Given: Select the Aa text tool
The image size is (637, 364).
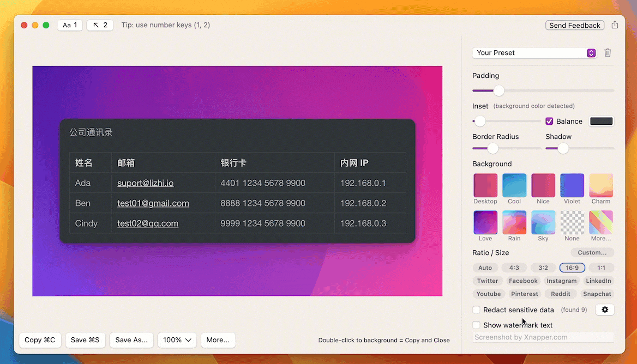Looking at the screenshot, I should coord(70,25).
